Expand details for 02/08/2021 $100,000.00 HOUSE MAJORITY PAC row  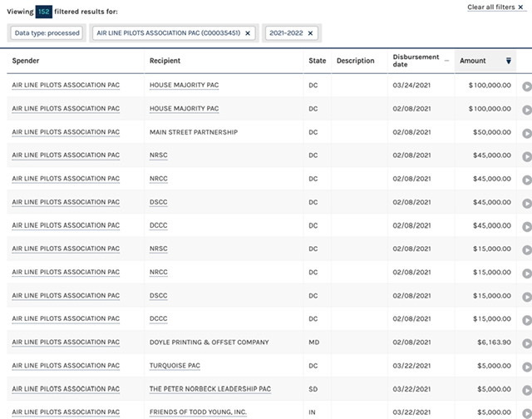[526, 110]
